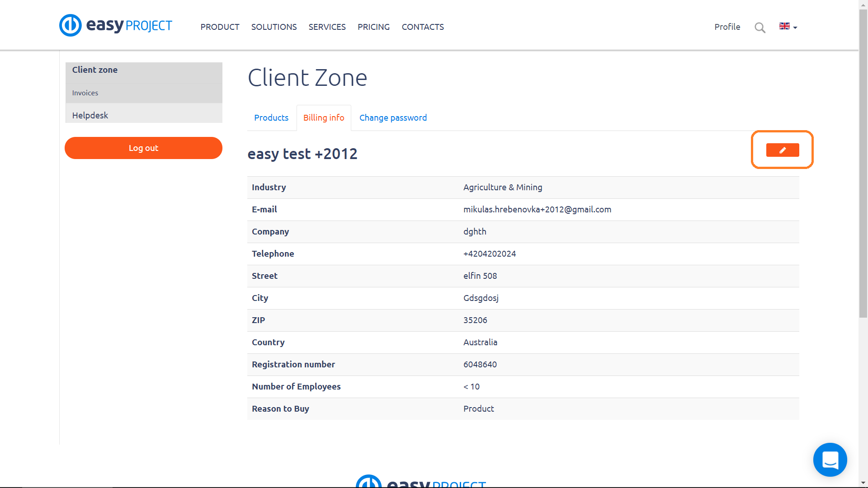Image resolution: width=868 pixels, height=488 pixels.
Task: Open the SOLUTIONS menu
Action: click(274, 27)
